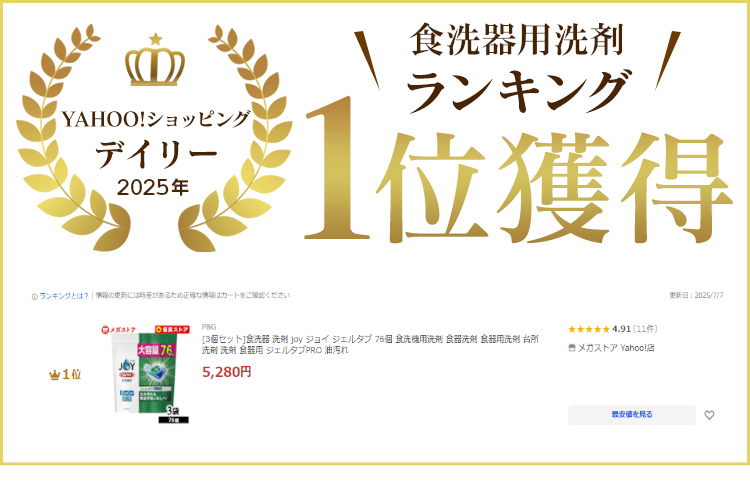The width and height of the screenshot is (750, 488).
Task: Open the メガストア Yahoo!店 store link
Action: [616, 348]
